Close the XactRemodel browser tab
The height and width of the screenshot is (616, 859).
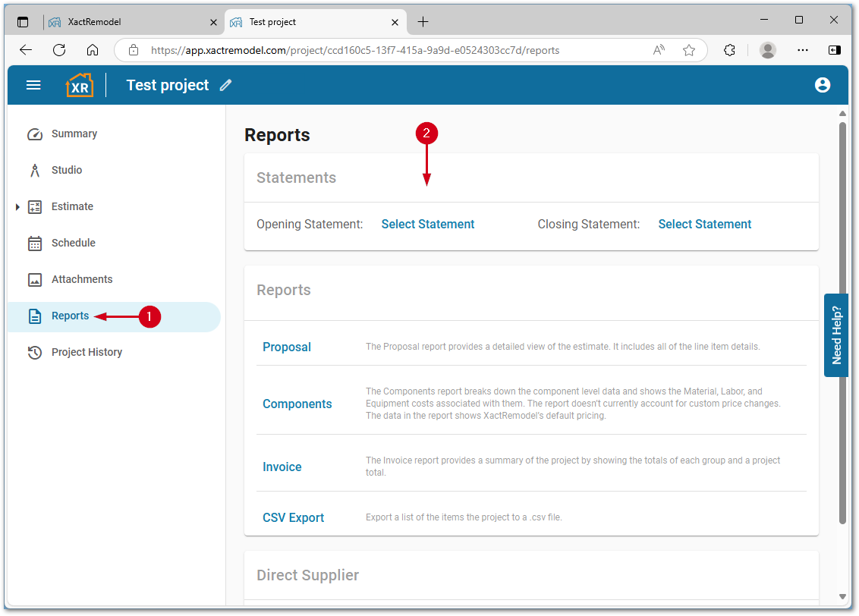213,23
